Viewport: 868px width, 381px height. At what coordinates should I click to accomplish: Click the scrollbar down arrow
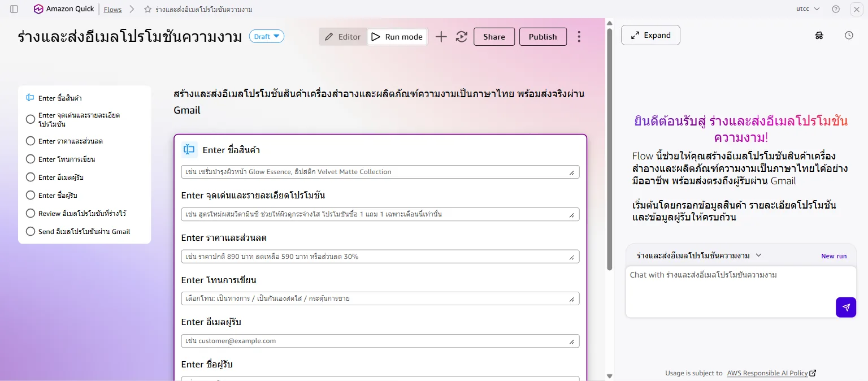[x=609, y=376]
